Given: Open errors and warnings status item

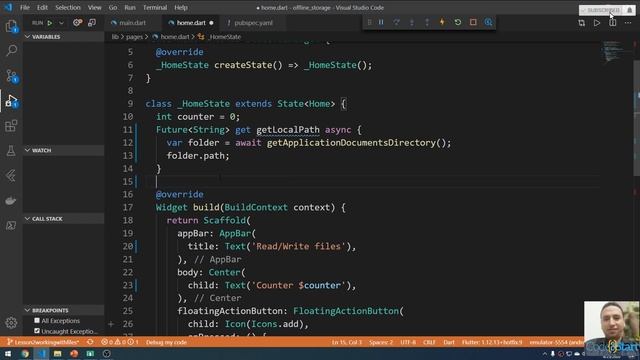Looking at the screenshot, I should tap(120, 342).
